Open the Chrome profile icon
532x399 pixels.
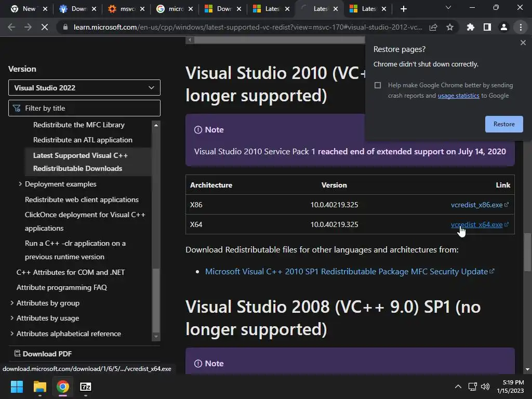pyautogui.click(x=504, y=27)
